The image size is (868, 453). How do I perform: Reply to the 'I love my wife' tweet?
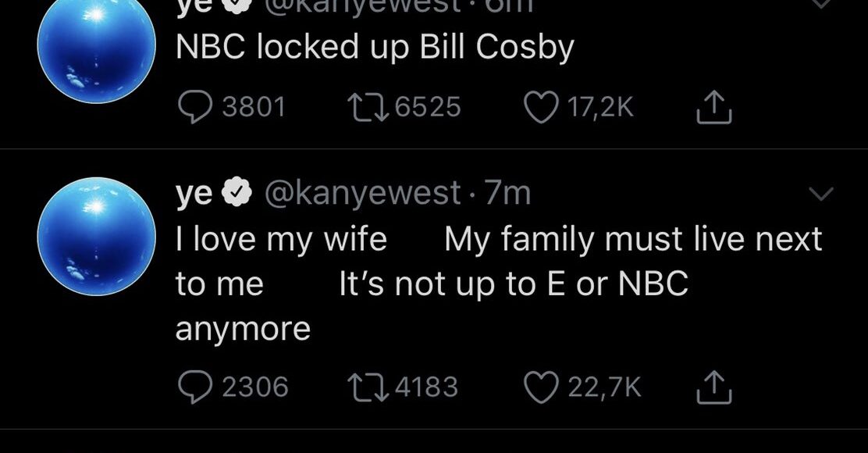(x=193, y=386)
